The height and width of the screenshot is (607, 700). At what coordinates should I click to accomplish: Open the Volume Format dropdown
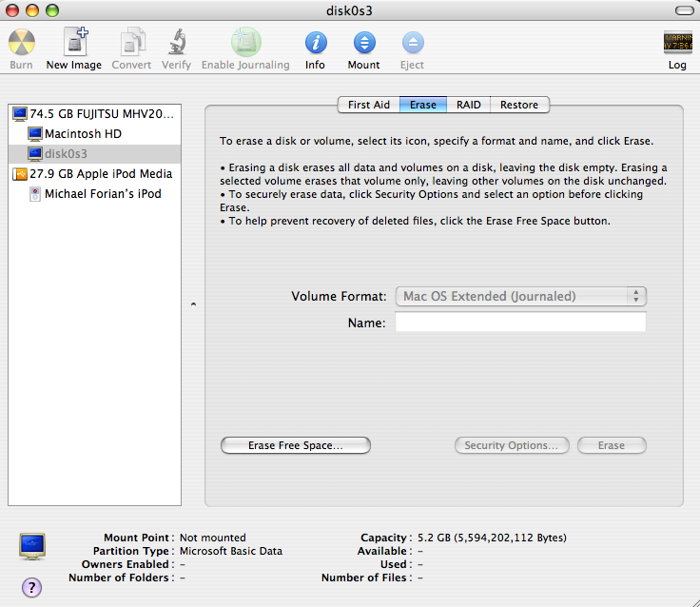[520, 297]
